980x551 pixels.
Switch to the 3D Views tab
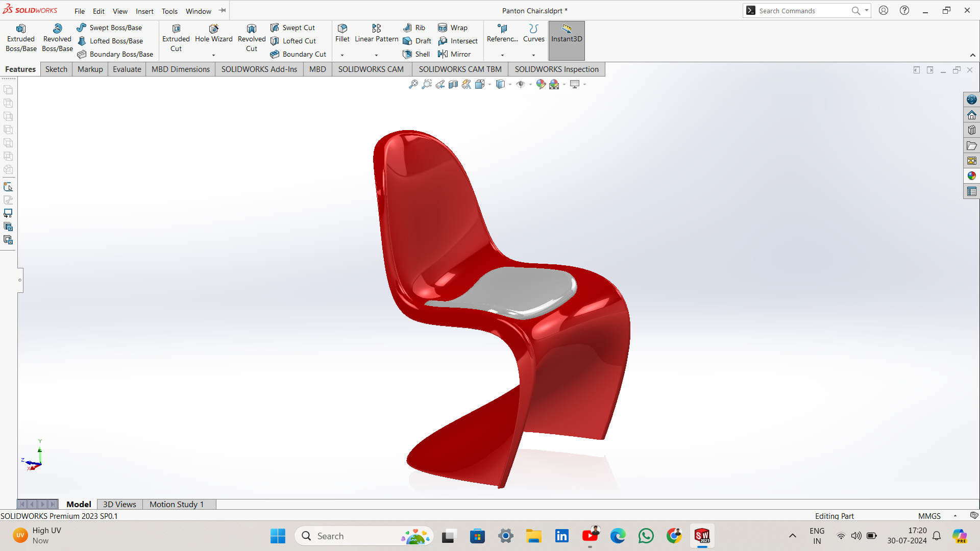point(119,504)
